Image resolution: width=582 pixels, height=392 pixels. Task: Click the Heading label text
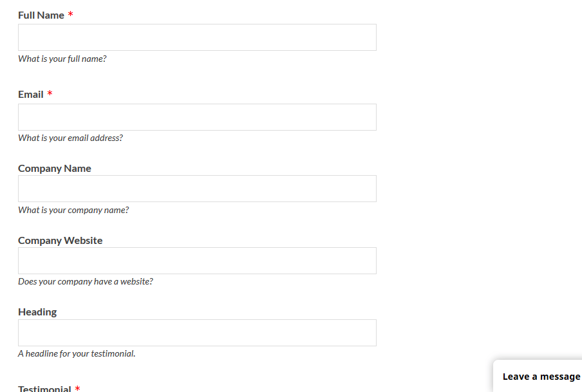pyautogui.click(x=37, y=312)
